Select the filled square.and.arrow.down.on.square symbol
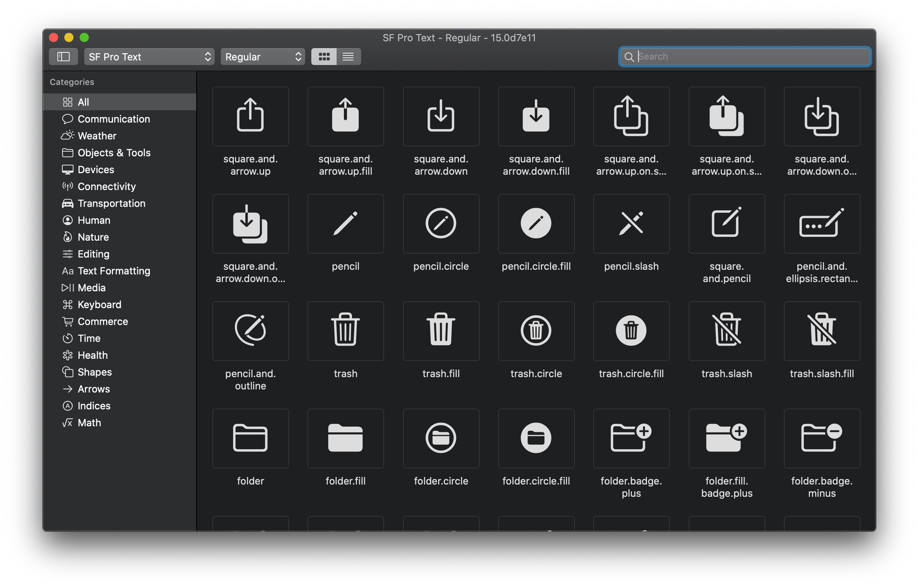Screen dimensions: 919x588 point(250,224)
